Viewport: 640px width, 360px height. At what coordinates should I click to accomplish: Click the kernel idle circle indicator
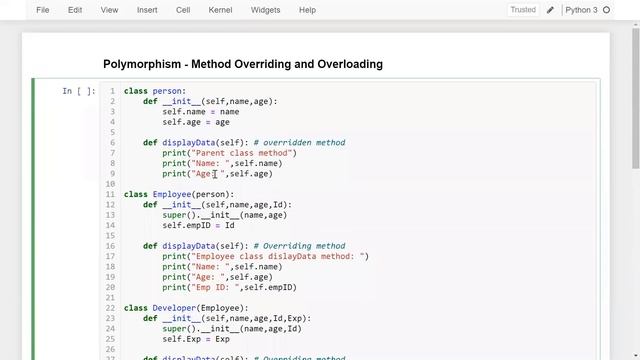tap(607, 10)
